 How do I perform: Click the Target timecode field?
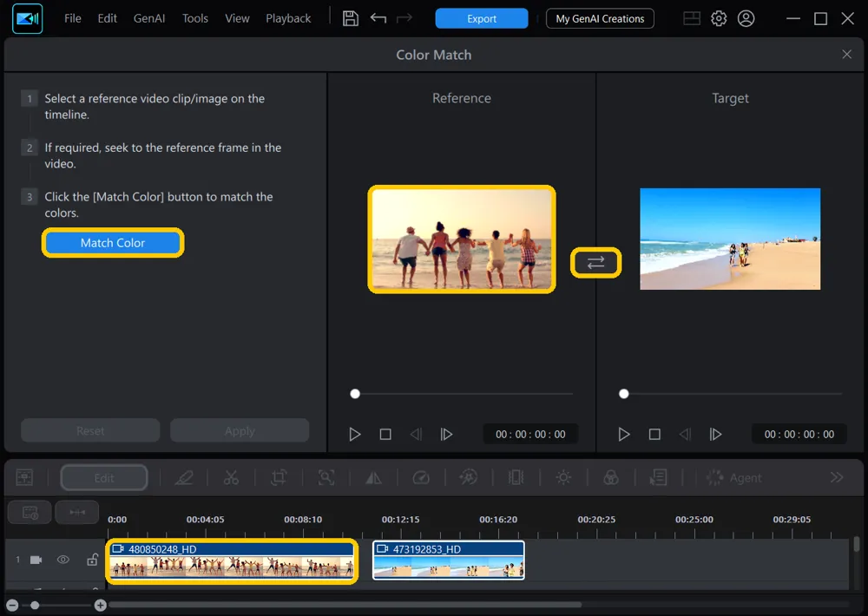click(x=799, y=435)
